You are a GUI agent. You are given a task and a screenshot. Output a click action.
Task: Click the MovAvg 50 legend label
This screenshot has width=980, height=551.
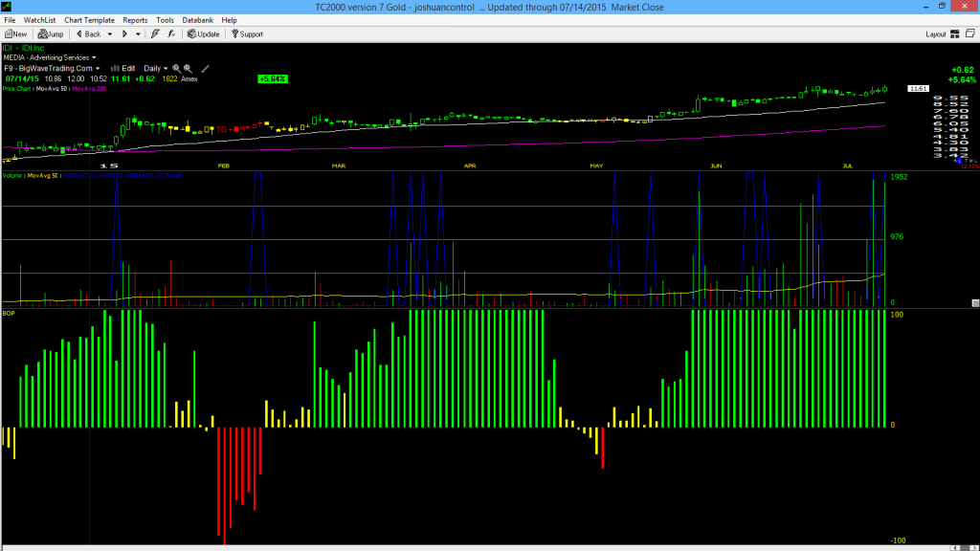[x=52, y=89]
